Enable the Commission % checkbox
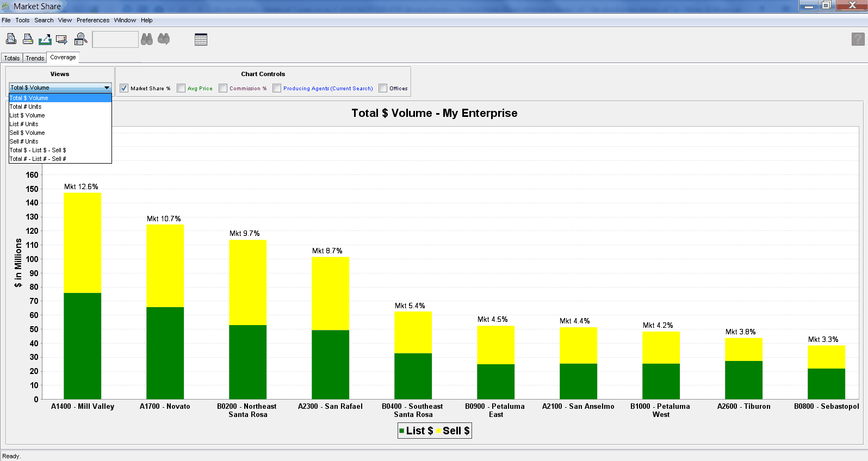Viewport: 868px width, 461px height. pos(223,88)
